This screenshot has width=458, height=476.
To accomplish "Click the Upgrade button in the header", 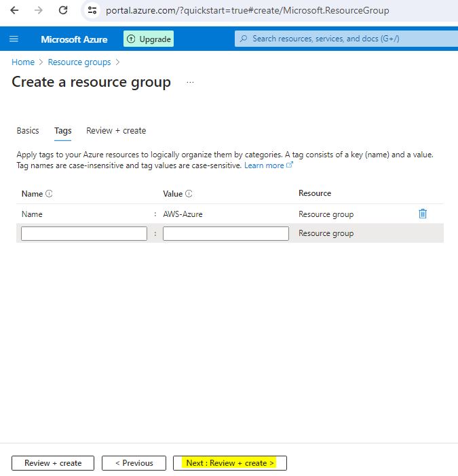I will [x=149, y=39].
